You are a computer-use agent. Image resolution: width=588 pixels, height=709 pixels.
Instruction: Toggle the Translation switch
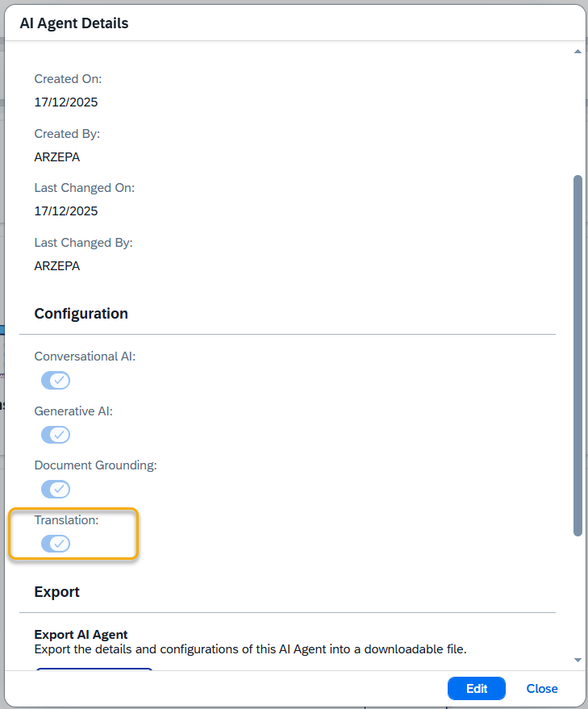56,544
